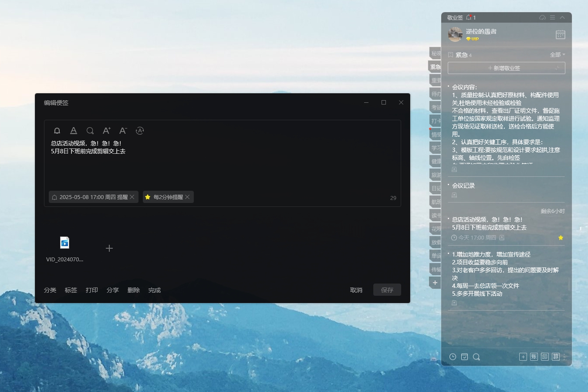Open the 全部 filter dropdown

point(558,55)
